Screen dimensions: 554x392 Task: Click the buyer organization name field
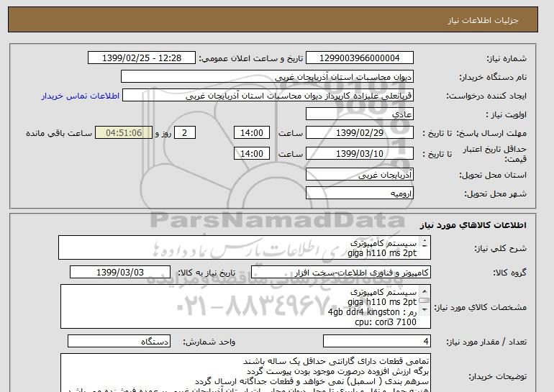tap(267, 77)
